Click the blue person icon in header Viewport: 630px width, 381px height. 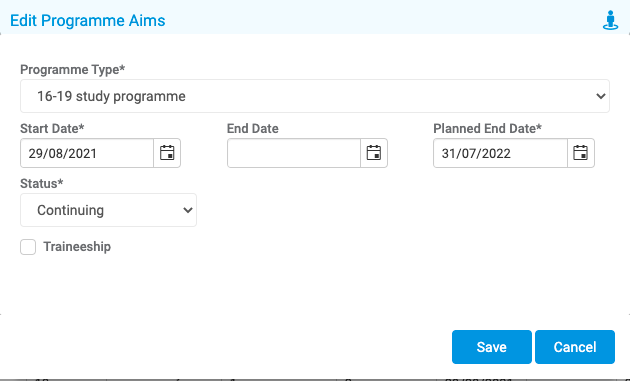(x=610, y=20)
